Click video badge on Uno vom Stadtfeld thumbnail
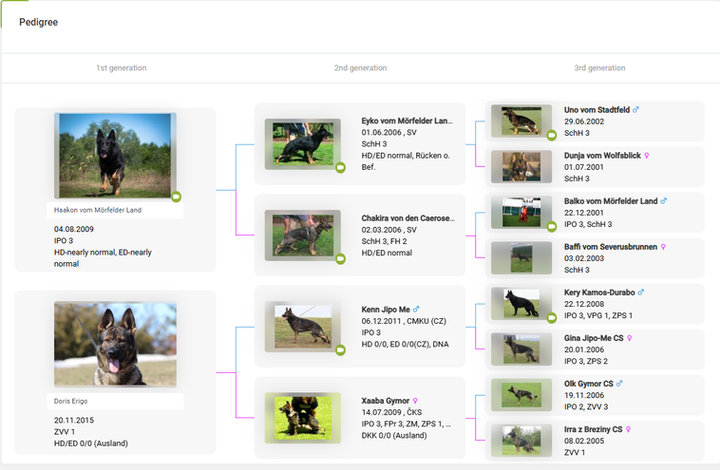Viewport: 720px width, 470px height. (x=551, y=135)
